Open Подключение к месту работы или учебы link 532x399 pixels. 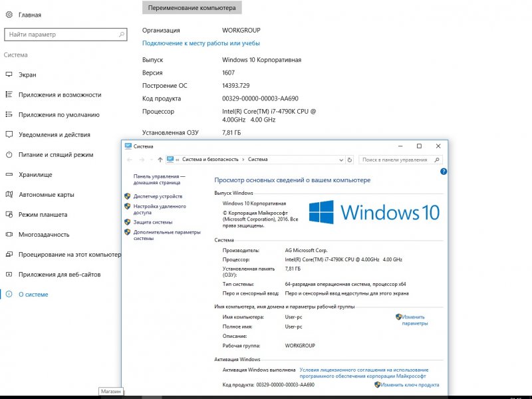click(201, 43)
